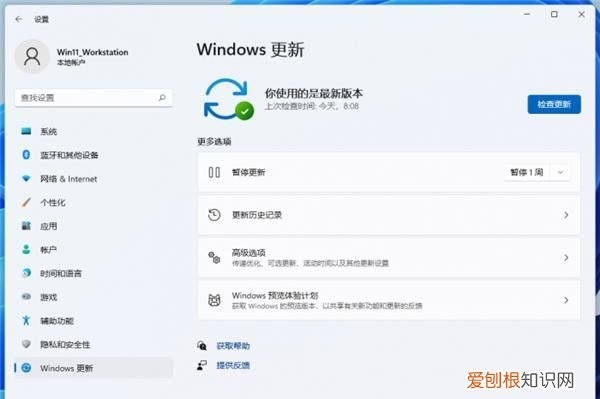Open the 暂停 1 周 duration dropdown arrow
This screenshot has width=600, height=399.
click(560, 173)
